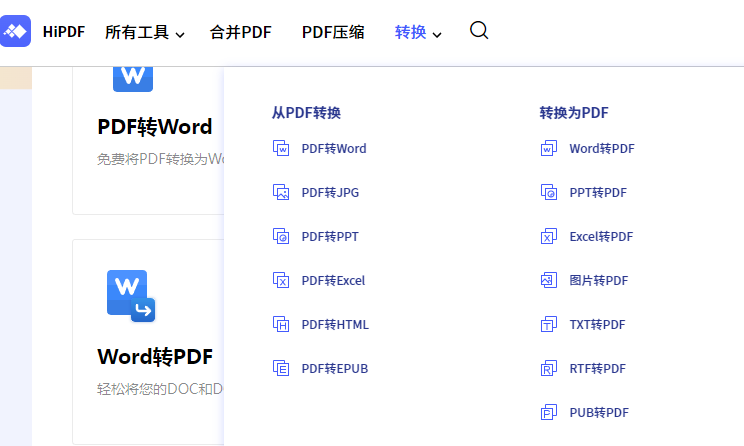
Task: Click the PDF转EPUB icon
Action: pos(281,369)
